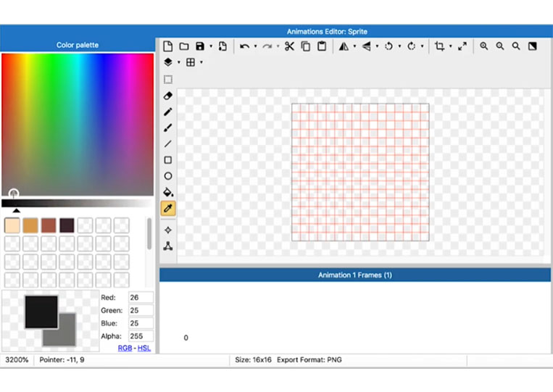Zoom out with the magnifier minus icon
This screenshot has height=392, width=553.
pyautogui.click(x=500, y=46)
